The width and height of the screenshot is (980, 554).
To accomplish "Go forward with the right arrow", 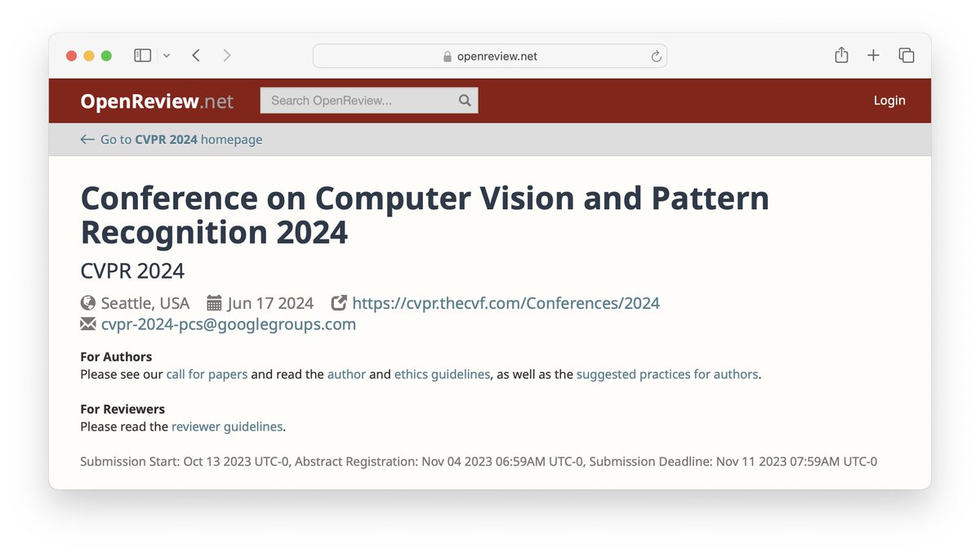I will 227,56.
